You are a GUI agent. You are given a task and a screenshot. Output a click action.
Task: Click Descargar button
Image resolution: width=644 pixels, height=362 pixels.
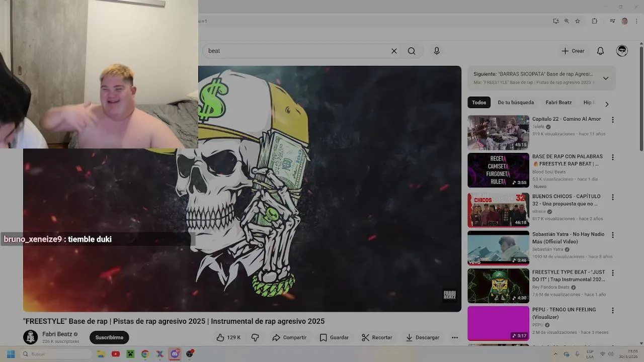tap(423, 337)
